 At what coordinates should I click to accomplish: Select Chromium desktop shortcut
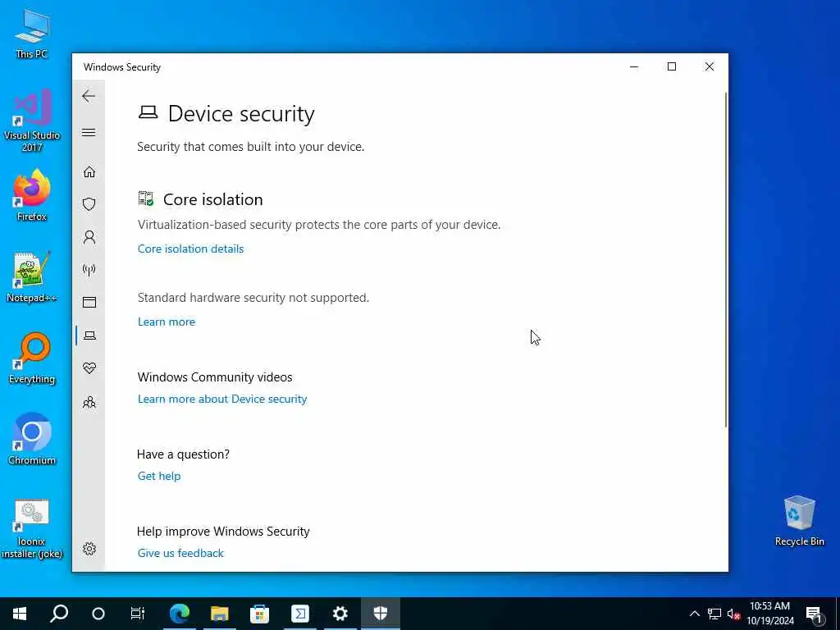(32, 439)
